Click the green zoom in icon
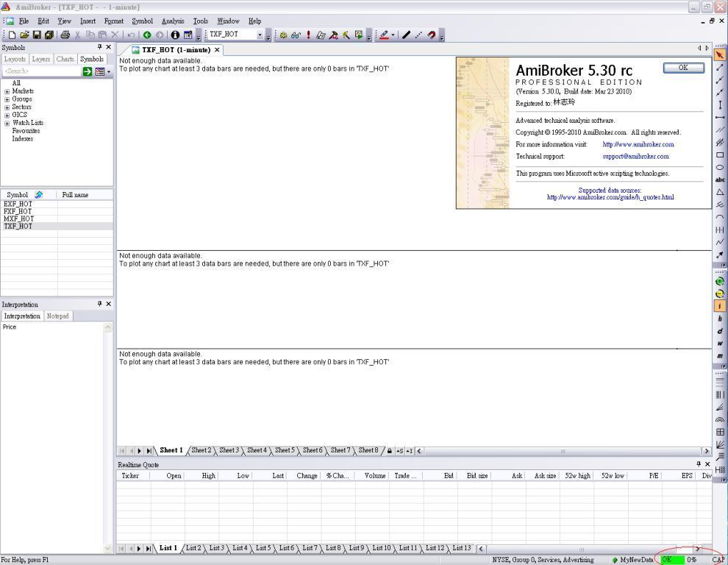This screenshot has width=728, height=565. (x=720, y=281)
